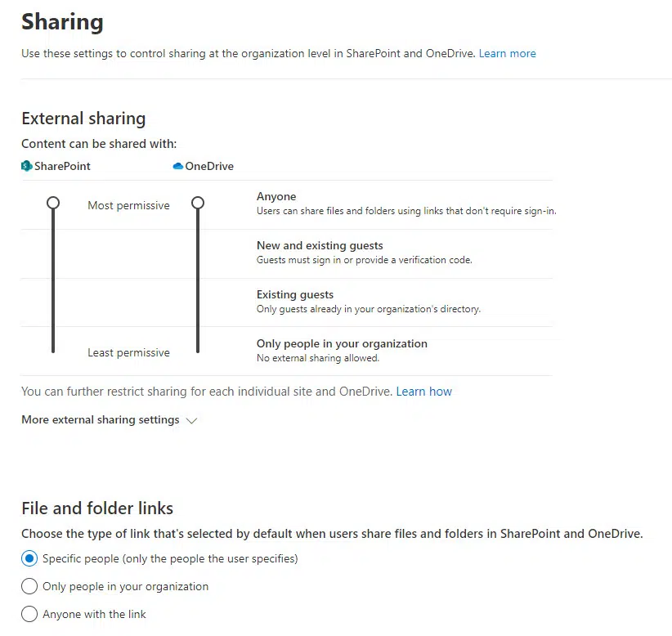This screenshot has height=636, width=672.
Task: Click the New and existing guests level
Action: pos(320,245)
